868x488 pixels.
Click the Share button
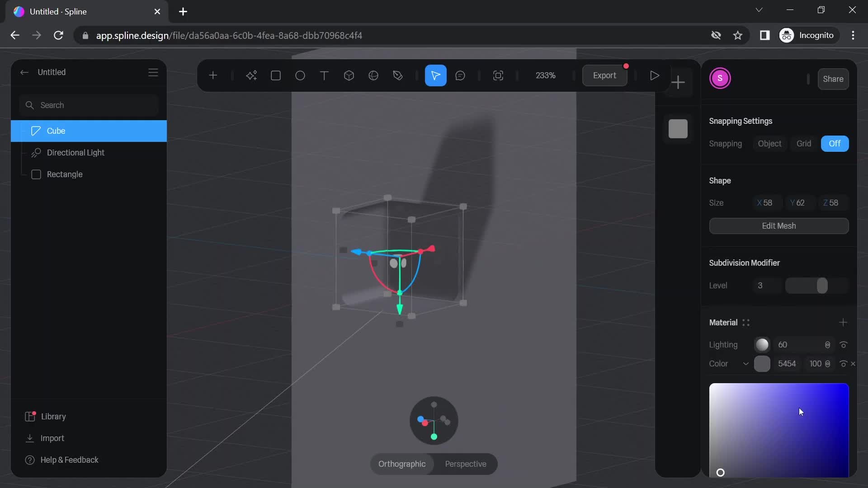point(833,79)
